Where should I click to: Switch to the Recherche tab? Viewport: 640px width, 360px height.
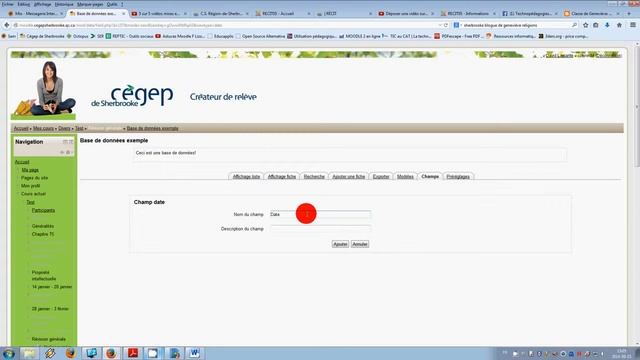(314, 177)
